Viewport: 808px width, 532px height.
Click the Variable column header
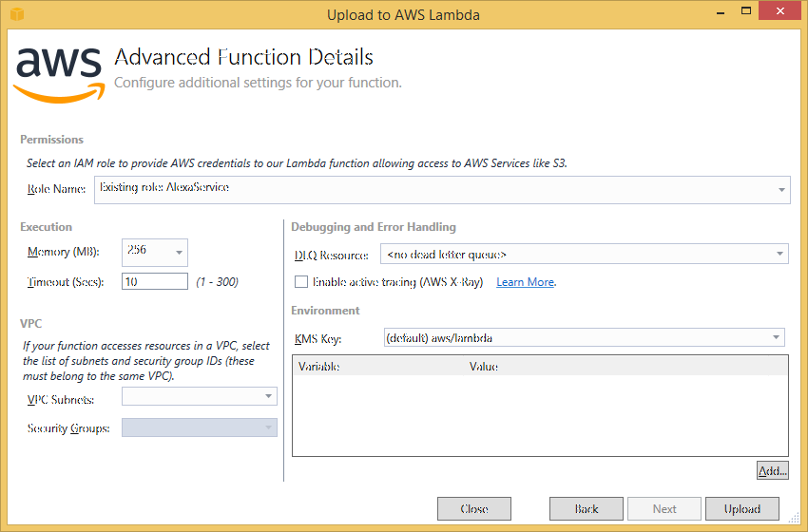pyautogui.click(x=319, y=367)
